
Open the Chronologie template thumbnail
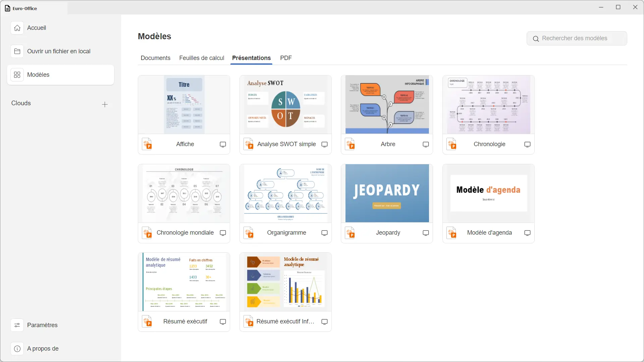488,105
